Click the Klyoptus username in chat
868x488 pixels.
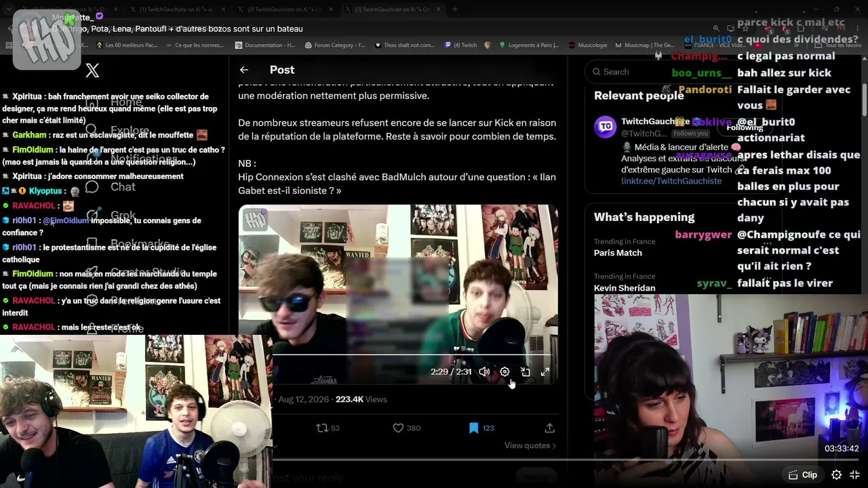click(x=45, y=191)
